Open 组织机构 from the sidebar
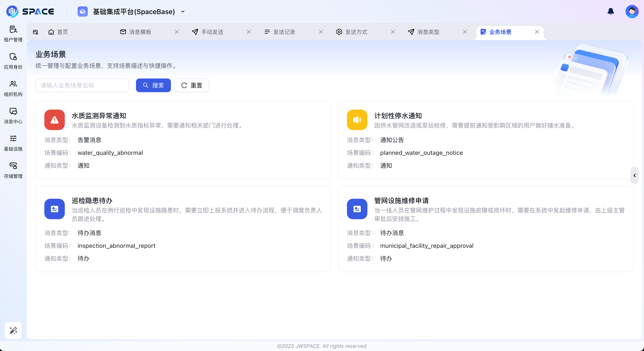Screen dimensions: 644x351 click(13, 88)
